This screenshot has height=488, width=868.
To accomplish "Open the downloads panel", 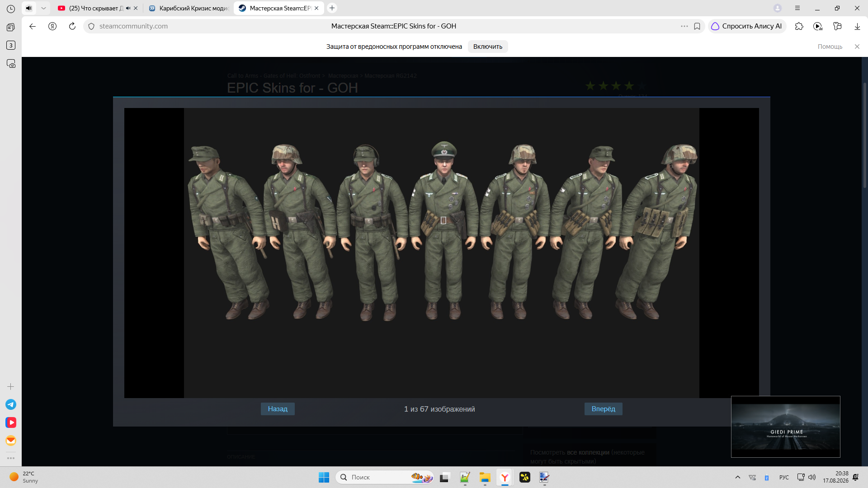I will [857, 26].
